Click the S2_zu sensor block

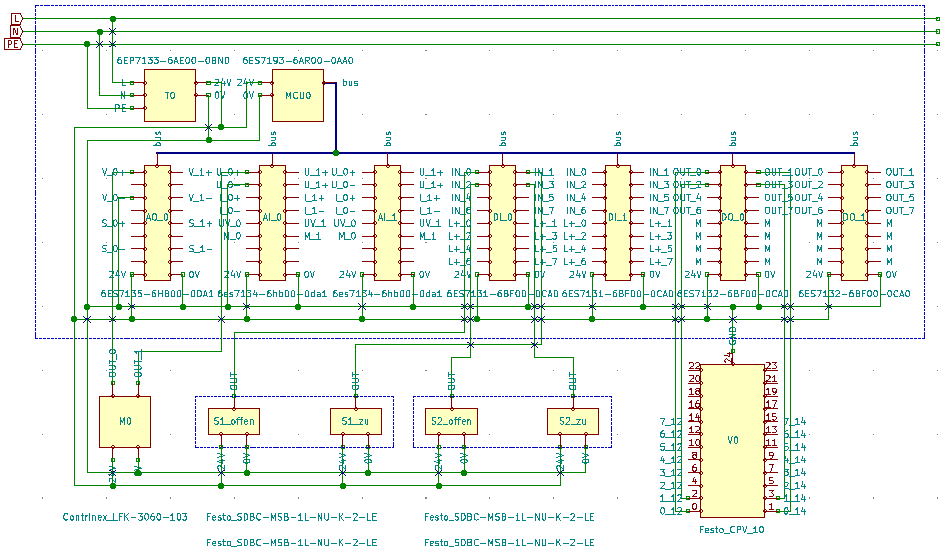click(573, 421)
